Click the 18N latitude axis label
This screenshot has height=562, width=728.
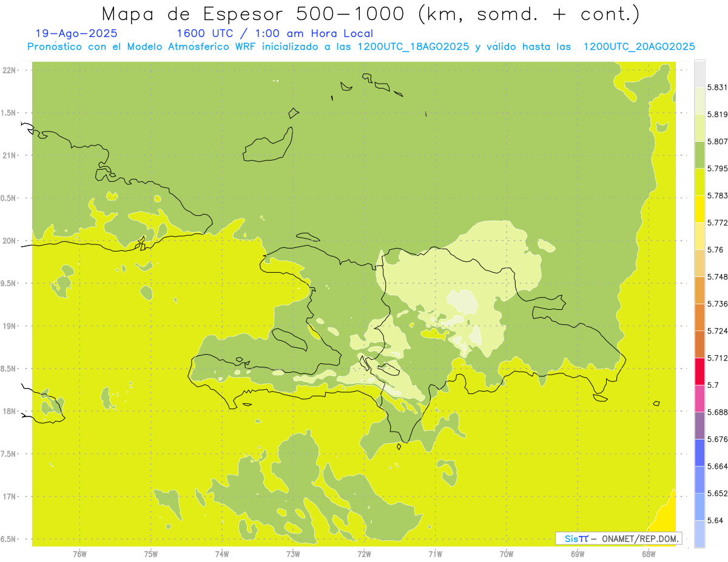(9, 411)
